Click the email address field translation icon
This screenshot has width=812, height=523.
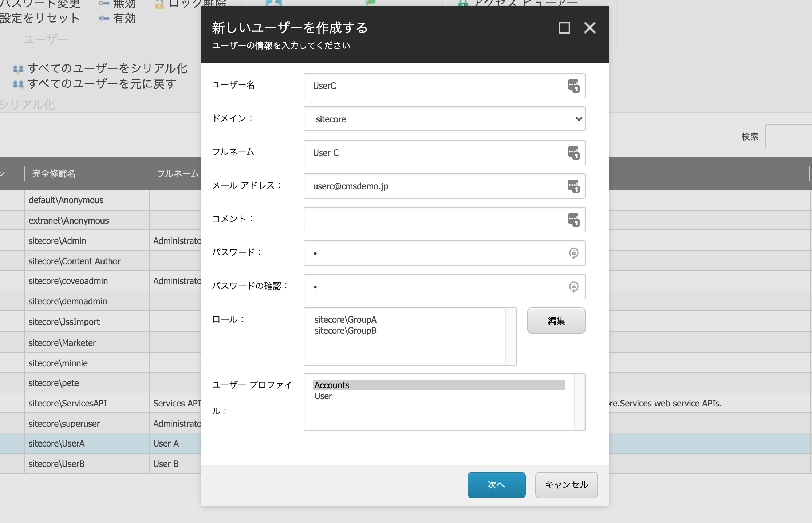click(572, 186)
